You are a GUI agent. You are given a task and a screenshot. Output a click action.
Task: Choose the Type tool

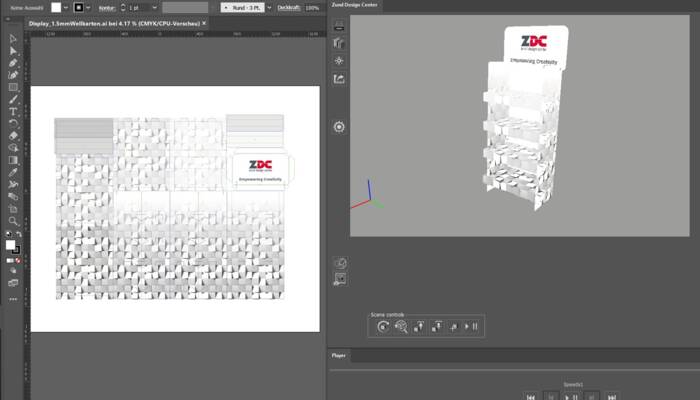click(13, 111)
